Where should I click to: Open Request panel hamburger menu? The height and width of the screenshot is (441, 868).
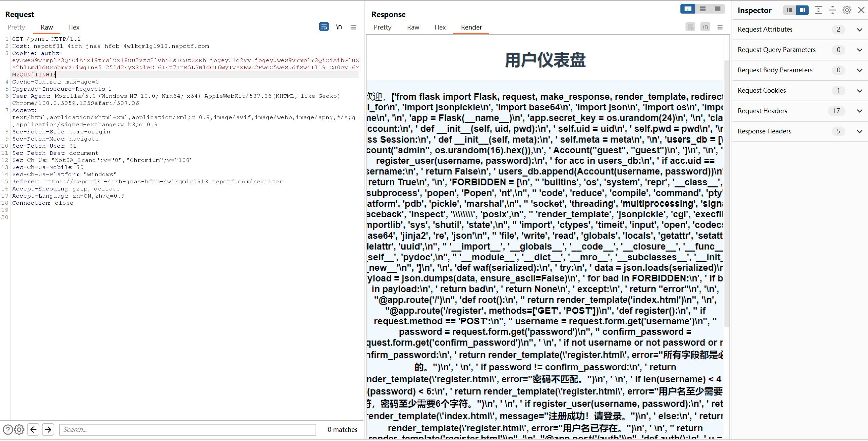354,27
